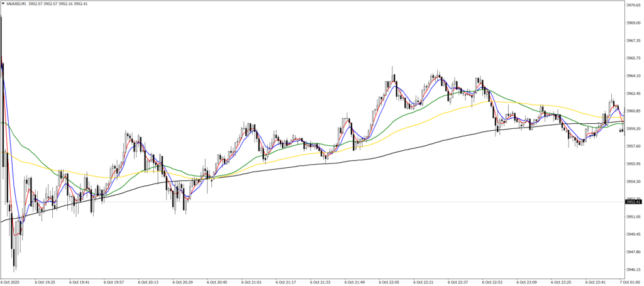Click the 3970.65 price scale label

pyautogui.click(x=633, y=5)
